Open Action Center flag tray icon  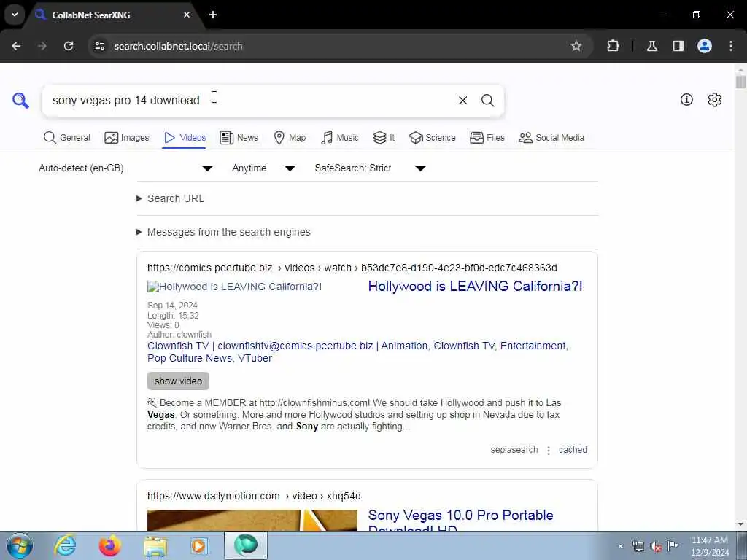pos(673,546)
